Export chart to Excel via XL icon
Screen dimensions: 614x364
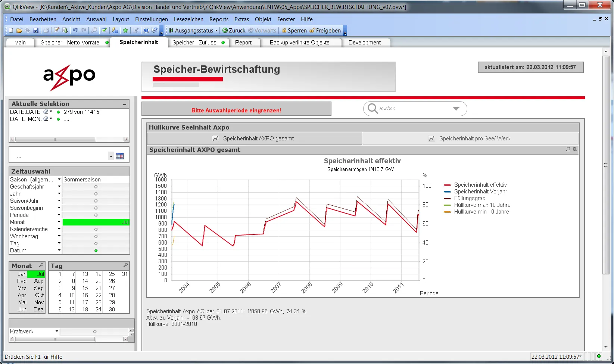tap(575, 149)
